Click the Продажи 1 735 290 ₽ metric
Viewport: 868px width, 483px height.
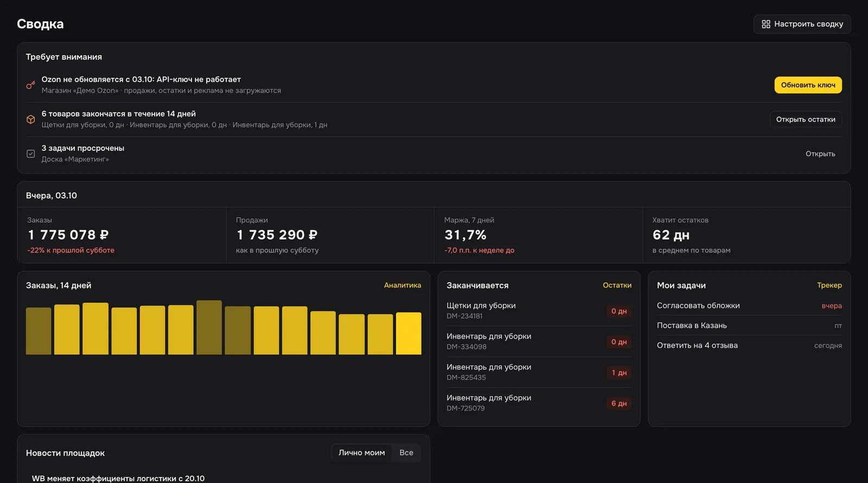point(330,235)
